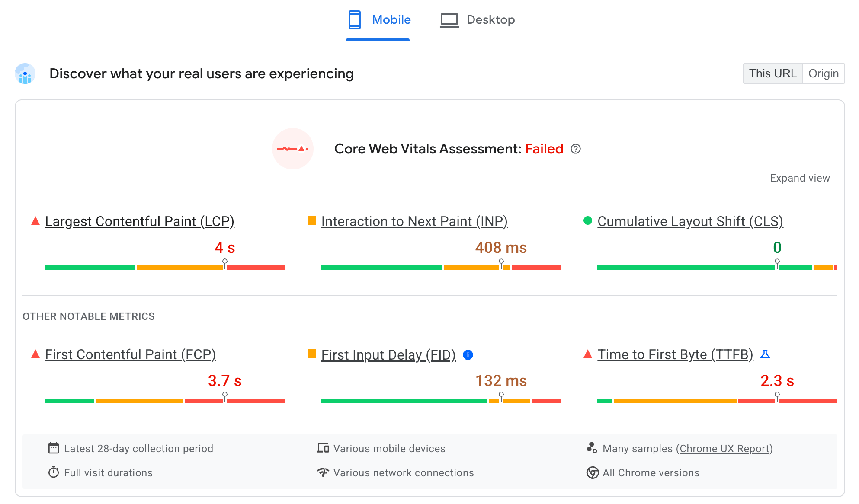Image resolution: width=859 pixels, height=504 pixels.
Task: Click the INP orange square status icon
Action: [311, 221]
